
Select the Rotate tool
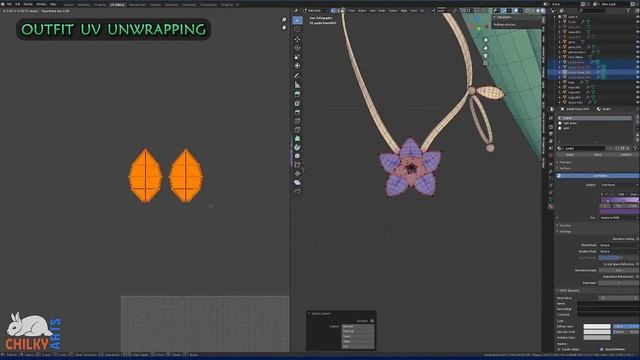(298, 48)
